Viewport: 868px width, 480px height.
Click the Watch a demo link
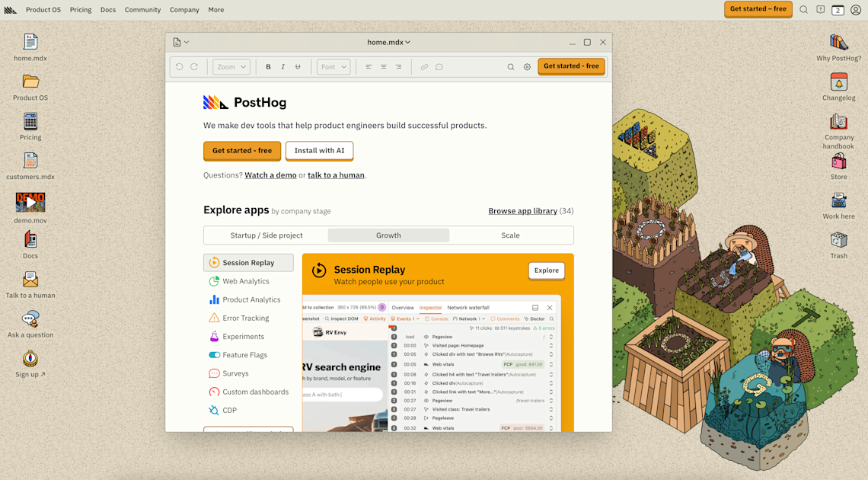pyautogui.click(x=270, y=174)
